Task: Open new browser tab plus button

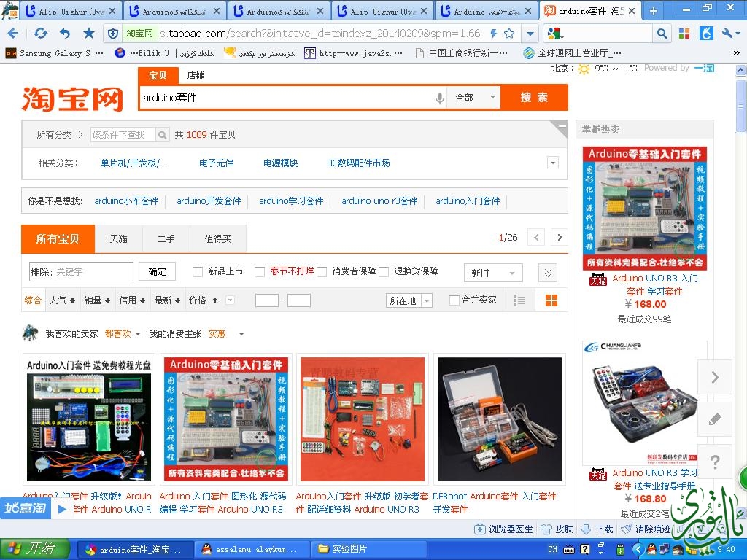Action: coord(654,11)
